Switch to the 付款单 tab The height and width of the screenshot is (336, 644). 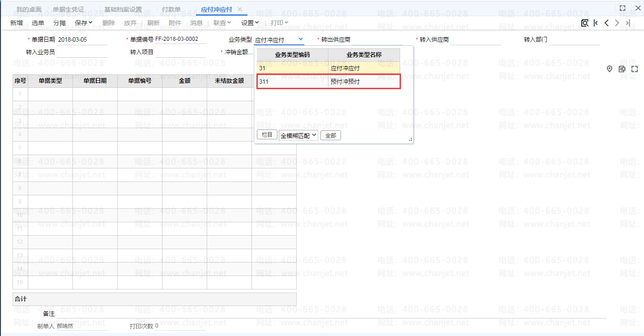coord(171,9)
